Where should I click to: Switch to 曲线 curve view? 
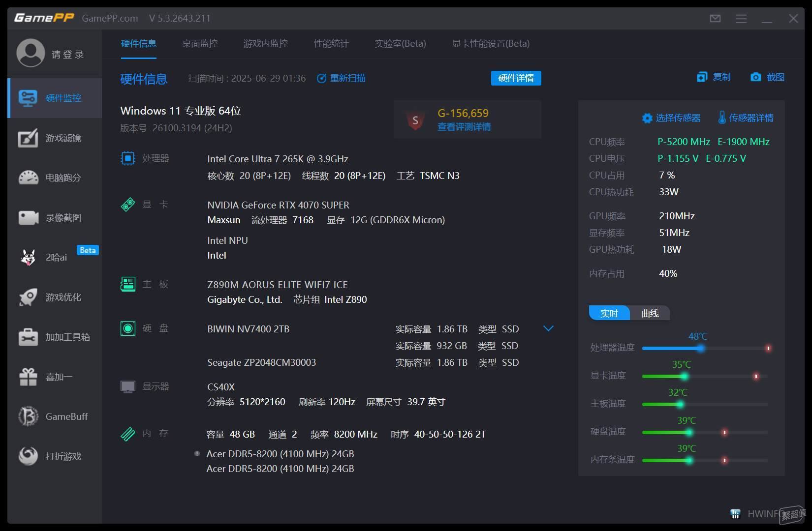[x=650, y=313]
